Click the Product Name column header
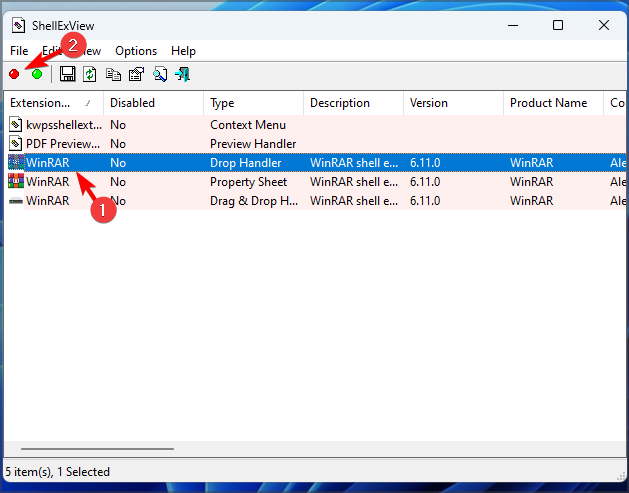629x493 pixels. [553, 103]
